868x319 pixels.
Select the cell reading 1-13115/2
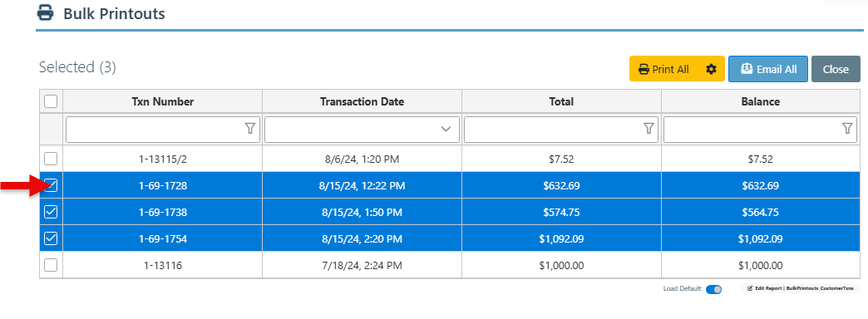click(163, 159)
